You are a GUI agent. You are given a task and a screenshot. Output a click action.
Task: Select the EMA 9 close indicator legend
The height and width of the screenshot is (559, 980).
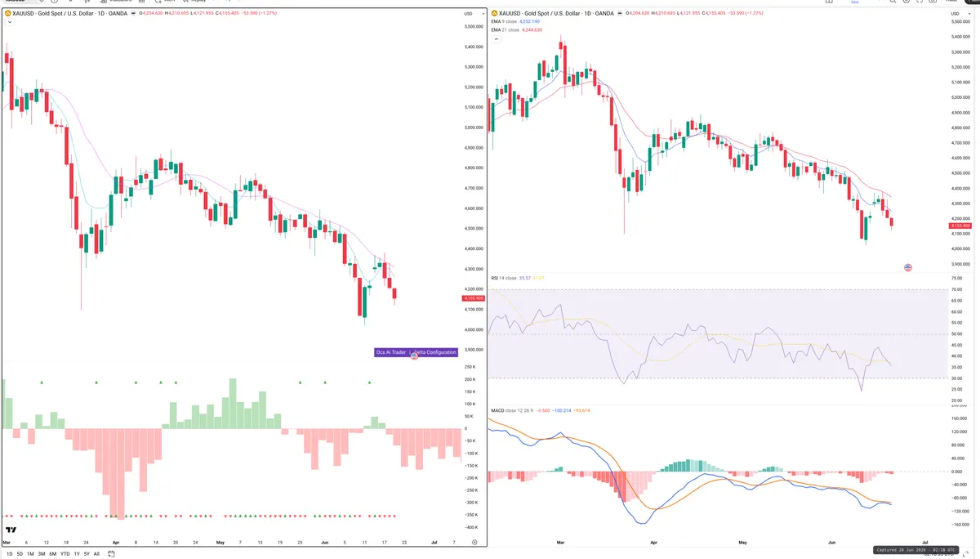pos(503,21)
